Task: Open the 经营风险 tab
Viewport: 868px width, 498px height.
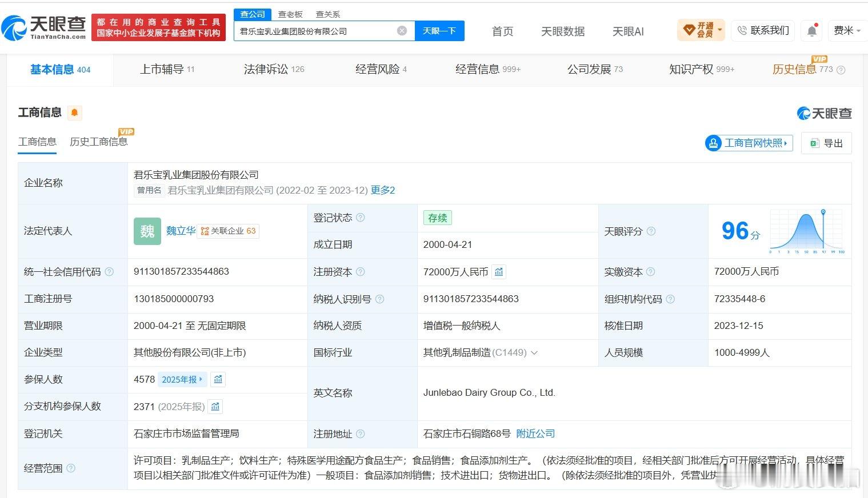Action: [381, 69]
